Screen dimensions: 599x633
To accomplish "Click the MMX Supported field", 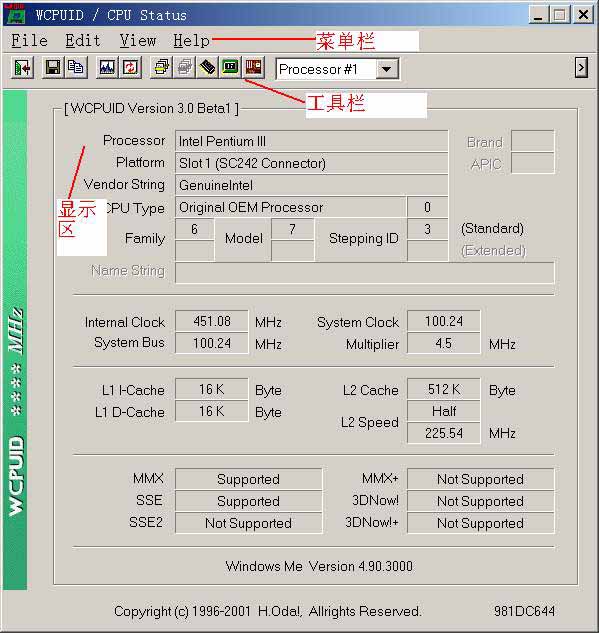I will click(249, 479).
